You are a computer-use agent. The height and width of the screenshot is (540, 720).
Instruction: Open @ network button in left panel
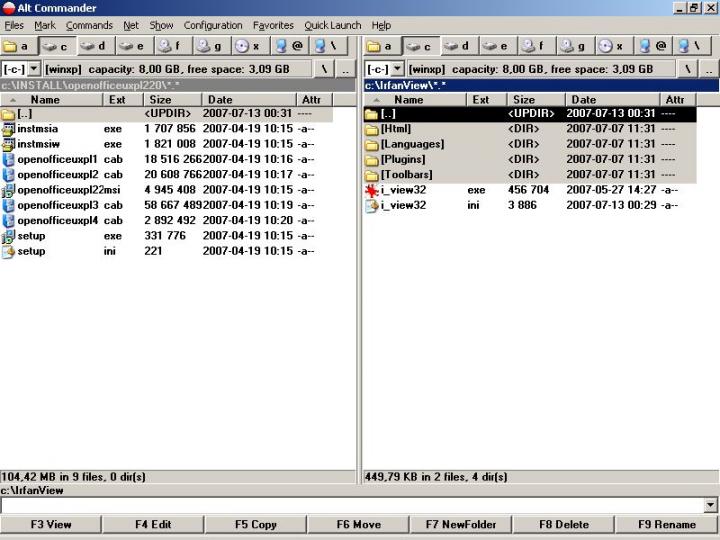[290, 46]
